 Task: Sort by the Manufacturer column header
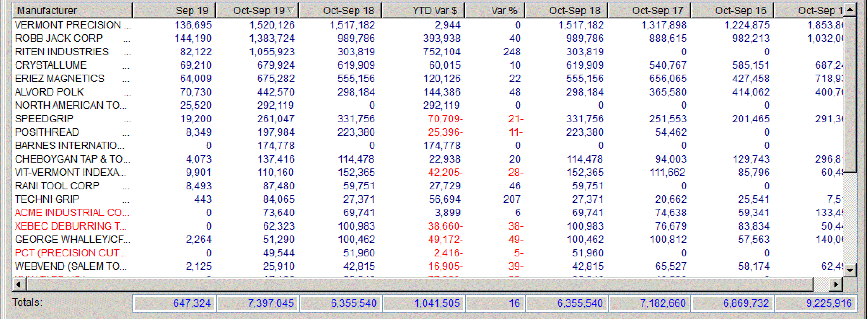(x=72, y=10)
